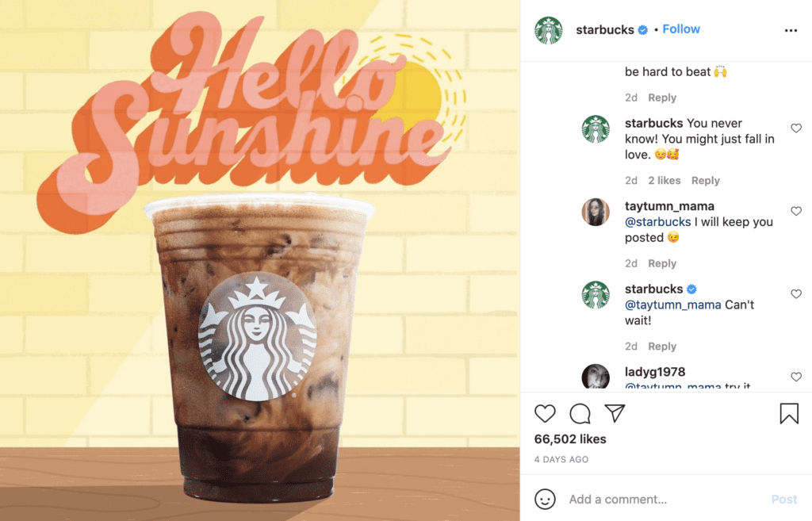Open starbucks profile picture in header
Viewport: 812px width, 521px height.
(x=549, y=30)
